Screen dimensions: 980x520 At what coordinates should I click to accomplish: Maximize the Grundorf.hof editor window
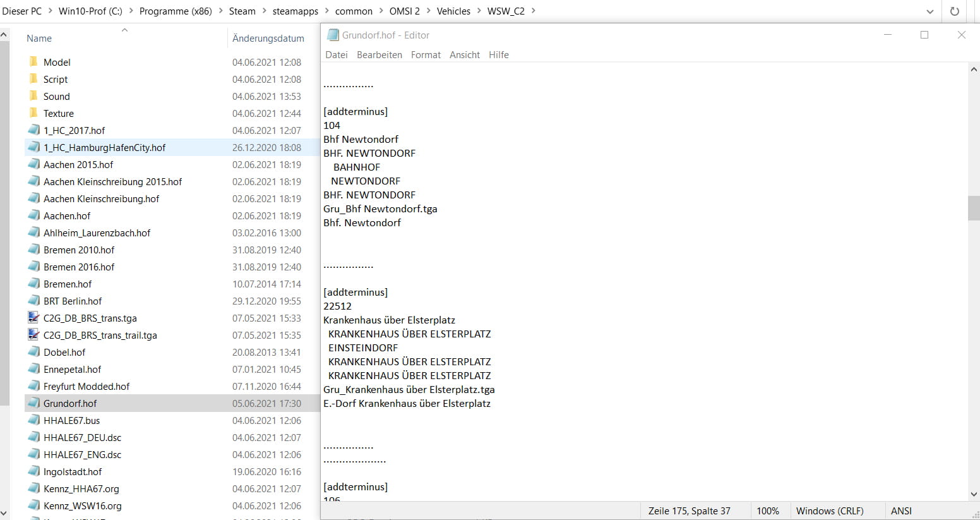[x=924, y=35]
